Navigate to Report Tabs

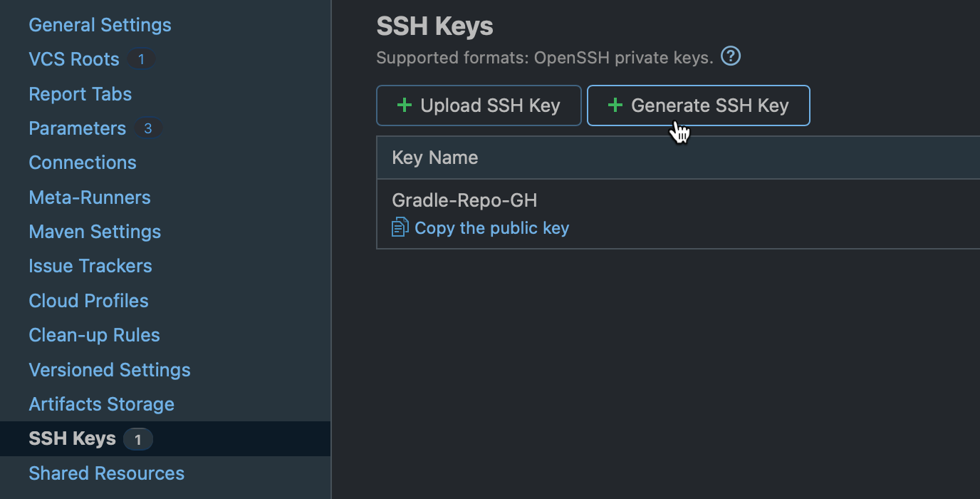(80, 93)
